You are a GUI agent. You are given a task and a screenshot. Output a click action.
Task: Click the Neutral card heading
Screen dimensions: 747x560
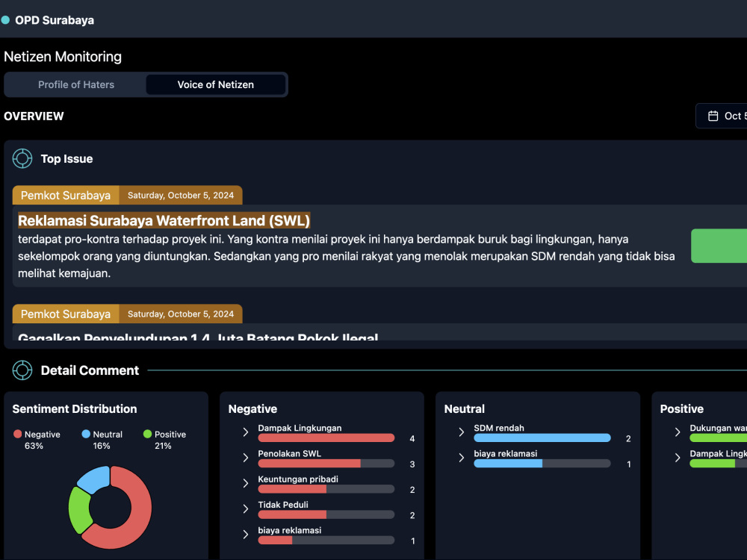point(464,409)
